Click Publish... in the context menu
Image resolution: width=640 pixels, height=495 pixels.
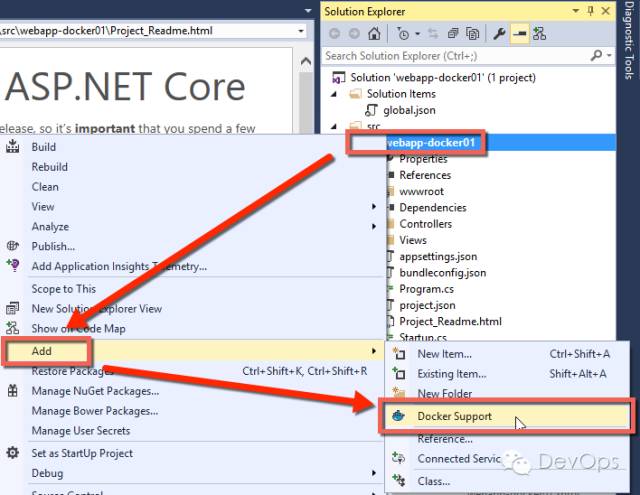click(x=53, y=246)
